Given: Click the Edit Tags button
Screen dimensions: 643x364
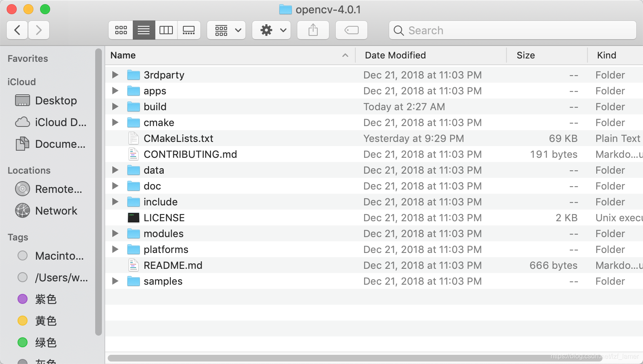Looking at the screenshot, I should 352,30.
